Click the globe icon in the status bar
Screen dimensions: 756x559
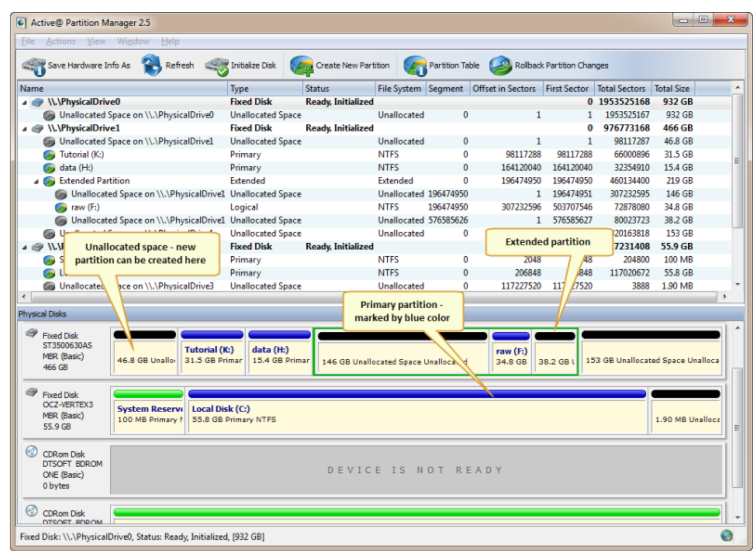pos(726,536)
